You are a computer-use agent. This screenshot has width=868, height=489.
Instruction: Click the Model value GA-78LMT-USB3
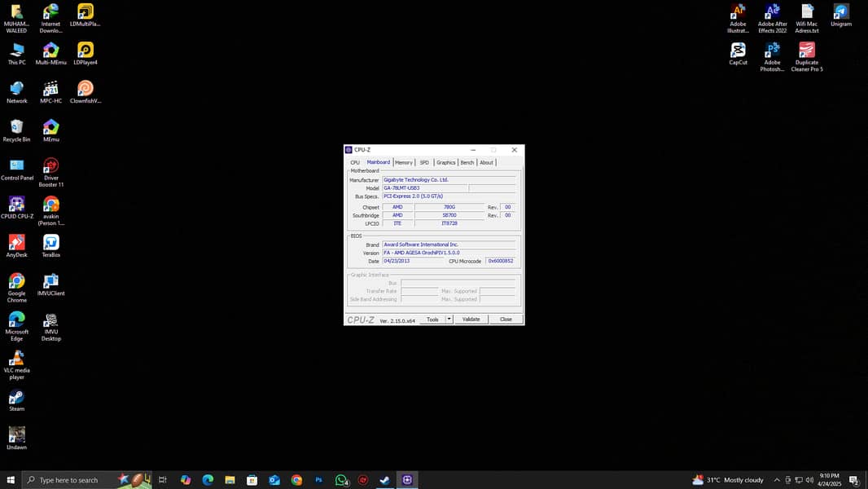tap(424, 188)
